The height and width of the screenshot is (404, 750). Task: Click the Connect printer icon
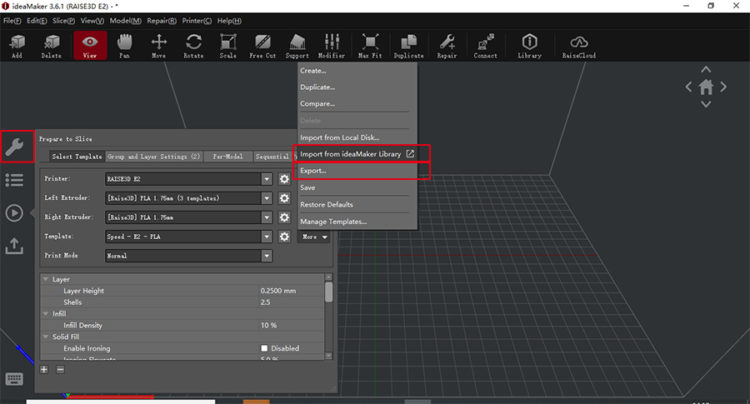[485, 46]
